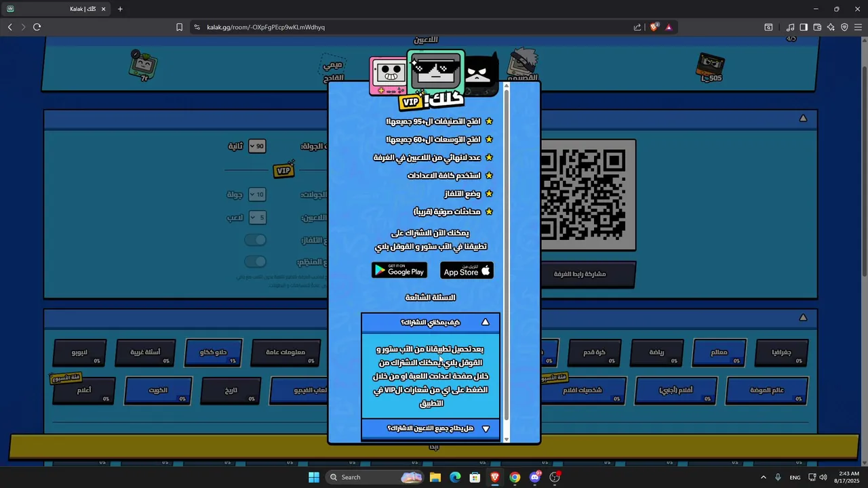Click the pink robot avatar in popup
This screenshot has height=488, width=868.
(x=389, y=77)
